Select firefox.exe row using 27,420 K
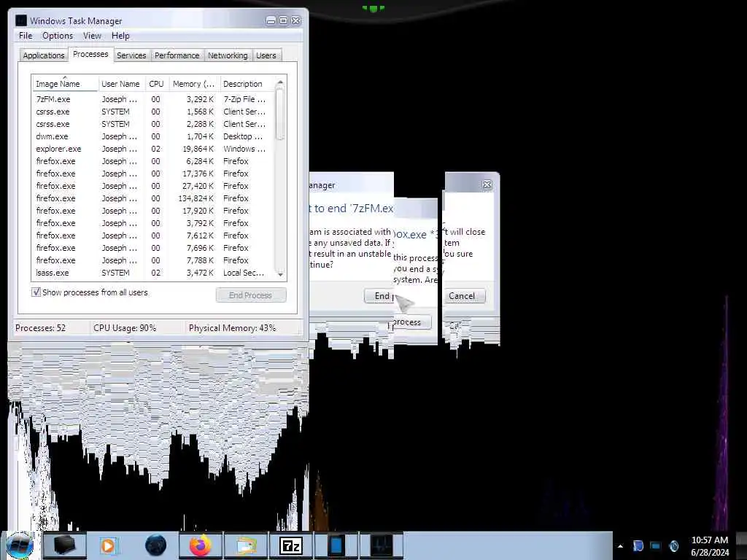The width and height of the screenshot is (747, 560). tap(153, 186)
